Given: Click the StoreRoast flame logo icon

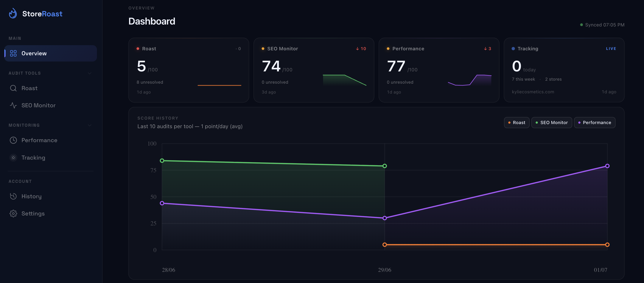Looking at the screenshot, I should (x=13, y=14).
